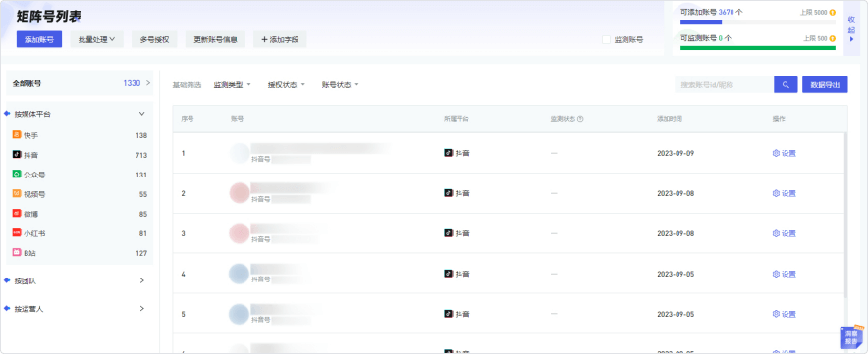868x354 pixels.
Task: Open 设置 for row 5
Action: point(784,314)
